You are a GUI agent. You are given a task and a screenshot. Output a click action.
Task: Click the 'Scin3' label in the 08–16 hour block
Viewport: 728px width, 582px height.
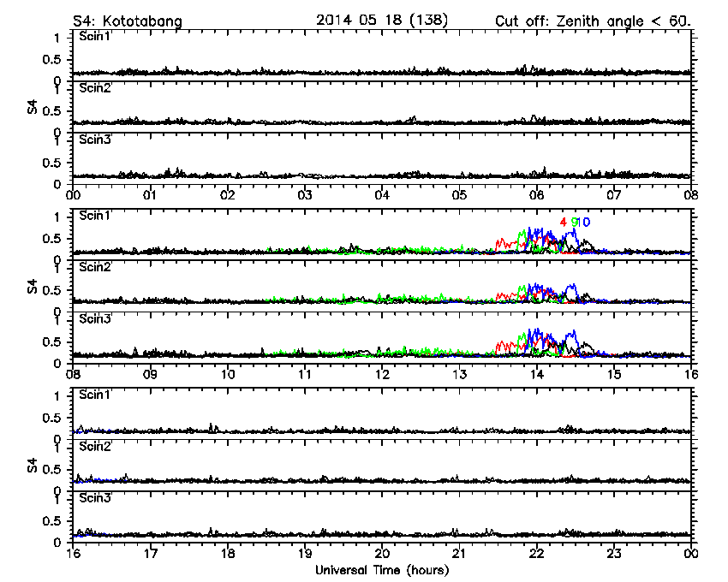click(x=95, y=319)
